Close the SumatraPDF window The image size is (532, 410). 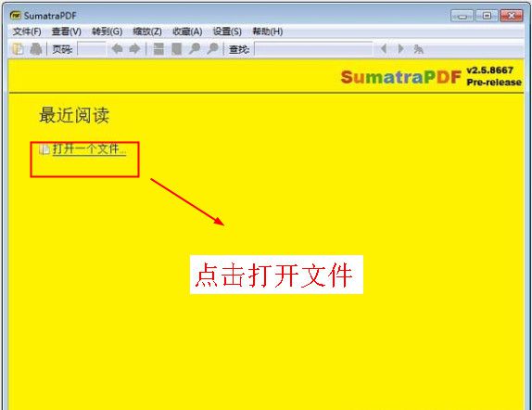click(x=512, y=16)
